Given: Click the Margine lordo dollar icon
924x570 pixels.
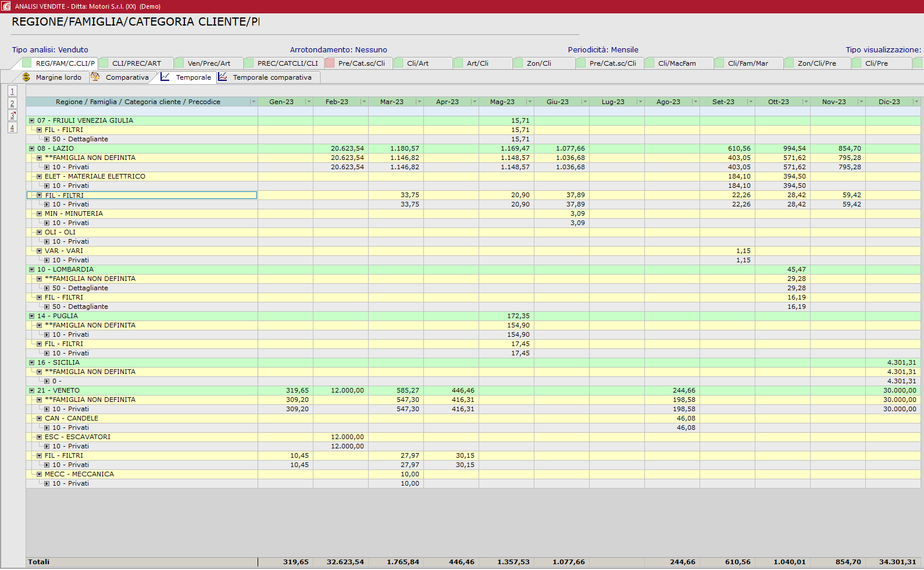Looking at the screenshot, I should (x=26, y=77).
